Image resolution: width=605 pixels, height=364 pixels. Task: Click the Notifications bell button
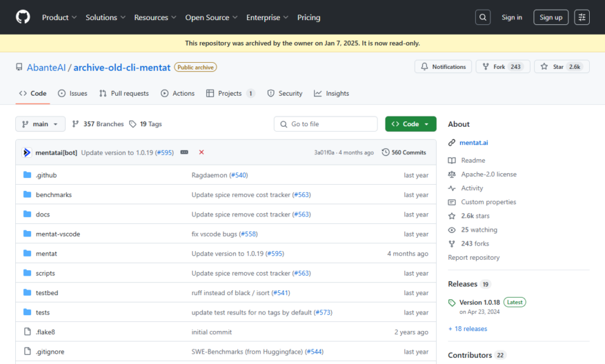click(443, 67)
